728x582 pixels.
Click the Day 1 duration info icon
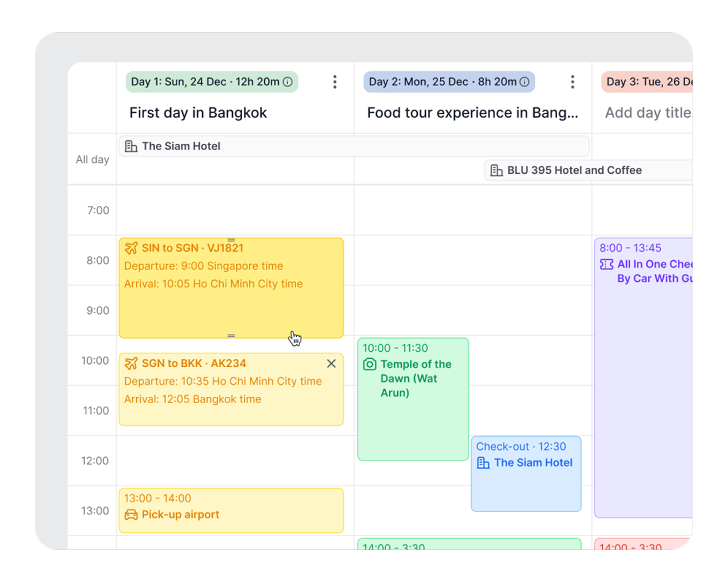tap(288, 82)
